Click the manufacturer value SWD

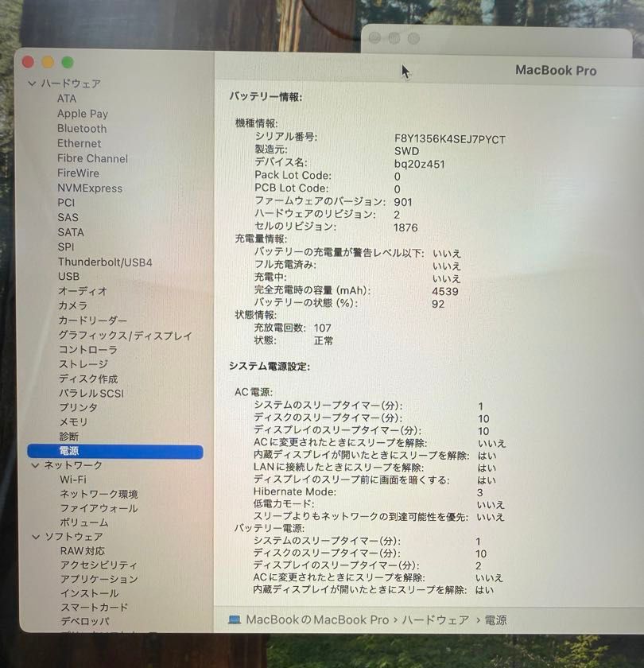click(x=407, y=151)
